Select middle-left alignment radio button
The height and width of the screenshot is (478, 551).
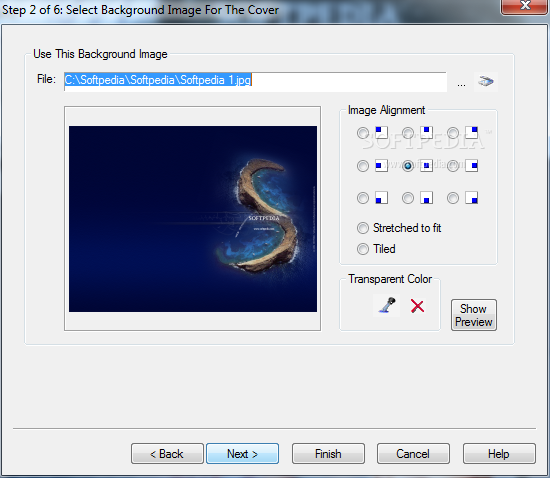363,166
